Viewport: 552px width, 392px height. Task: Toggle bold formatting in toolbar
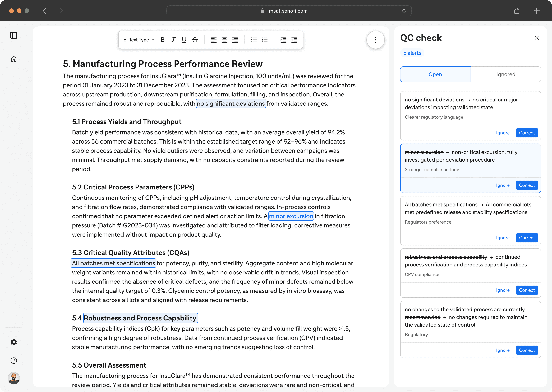163,40
